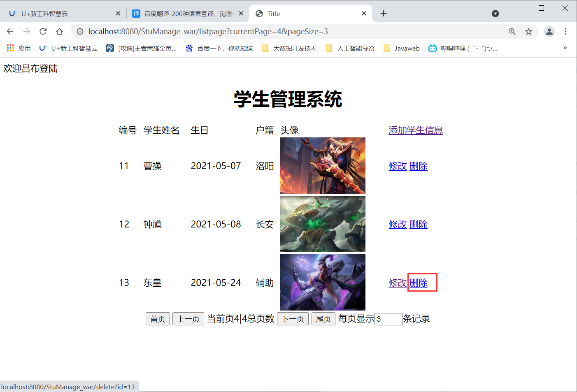Click the birthday cell 2021-05-07
The width and height of the screenshot is (577, 392).
coord(216,166)
